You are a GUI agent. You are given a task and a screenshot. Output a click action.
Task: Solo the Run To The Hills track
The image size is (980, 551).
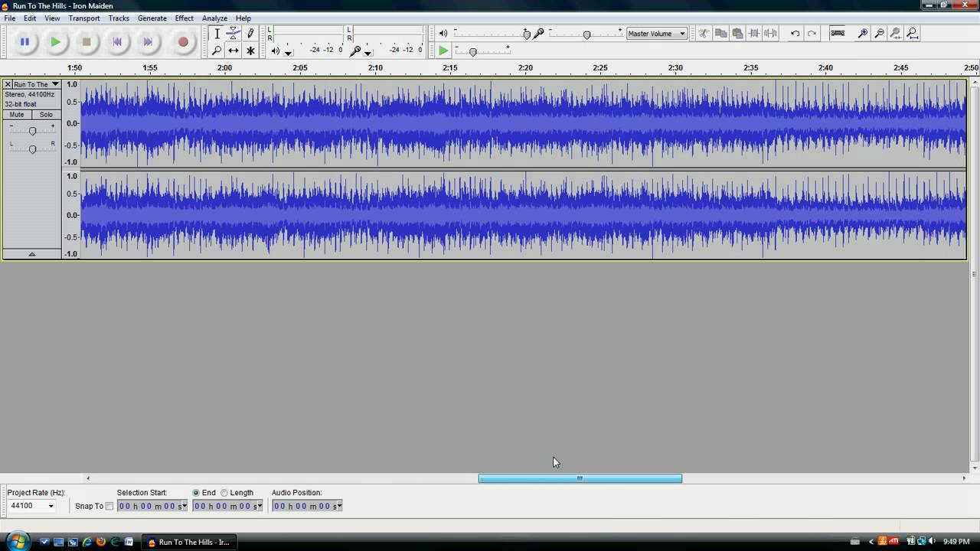46,115
